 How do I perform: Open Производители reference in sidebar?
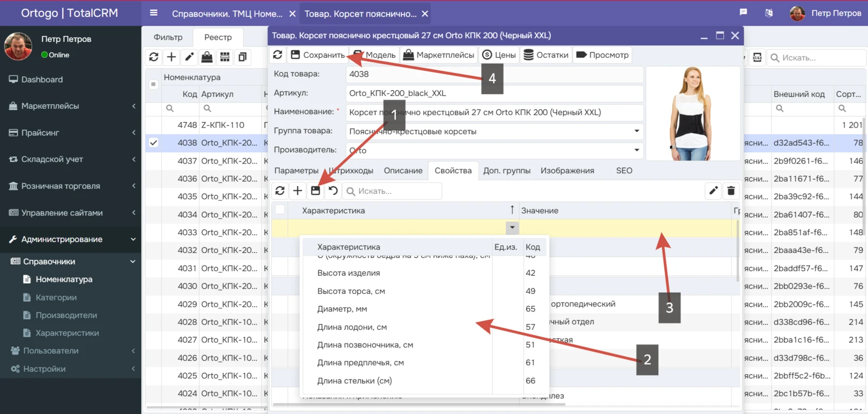click(66, 315)
